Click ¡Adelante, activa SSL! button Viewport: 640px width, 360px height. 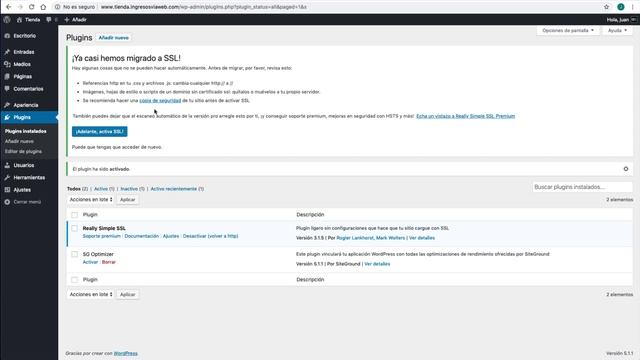coord(100,131)
